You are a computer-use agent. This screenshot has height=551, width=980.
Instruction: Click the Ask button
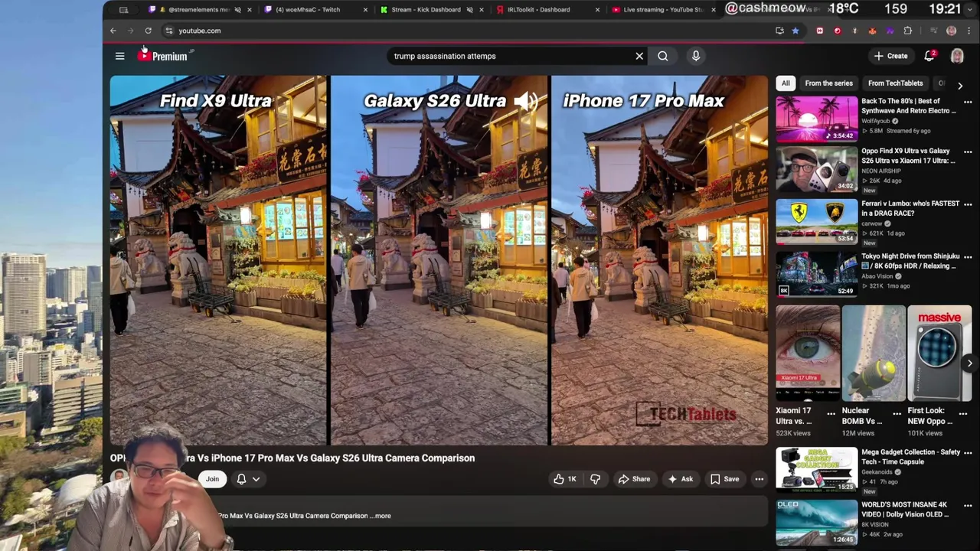pos(680,479)
